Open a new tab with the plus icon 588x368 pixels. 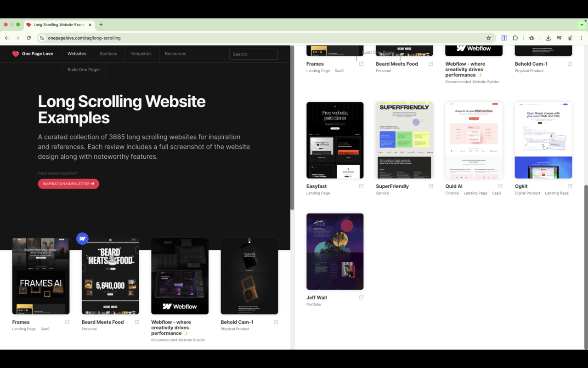[101, 25]
